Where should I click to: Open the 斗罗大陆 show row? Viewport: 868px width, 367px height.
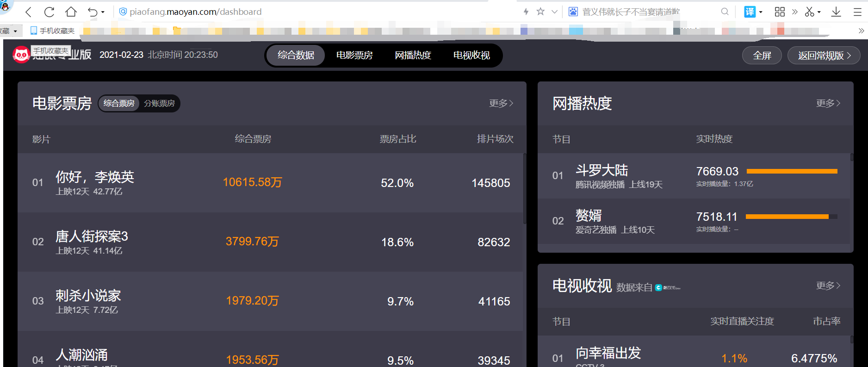click(x=694, y=176)
